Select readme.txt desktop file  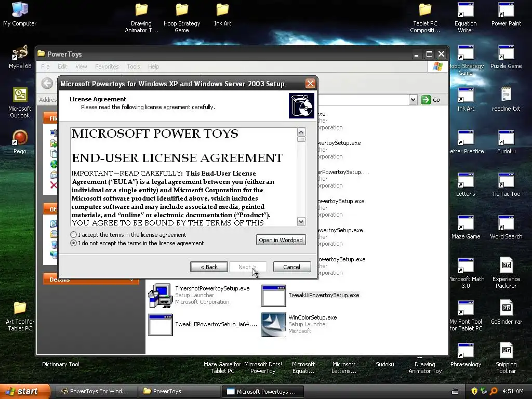506,95
